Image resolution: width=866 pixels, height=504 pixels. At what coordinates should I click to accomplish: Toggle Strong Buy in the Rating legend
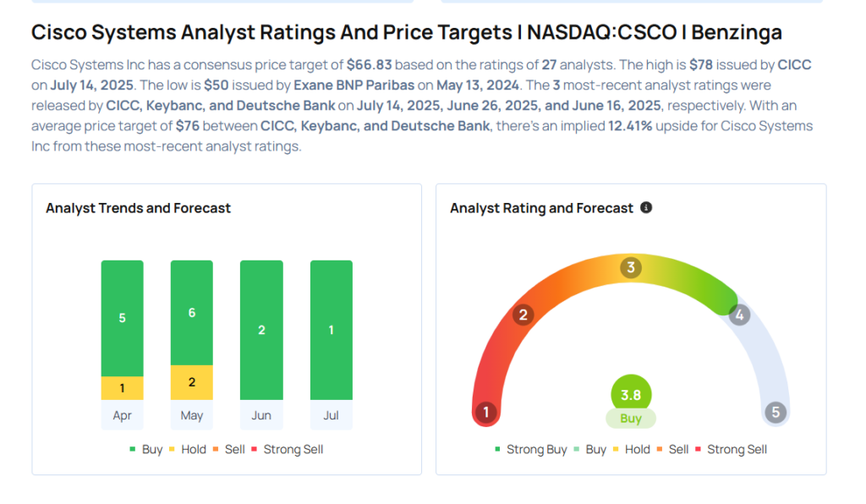point(531,449)
